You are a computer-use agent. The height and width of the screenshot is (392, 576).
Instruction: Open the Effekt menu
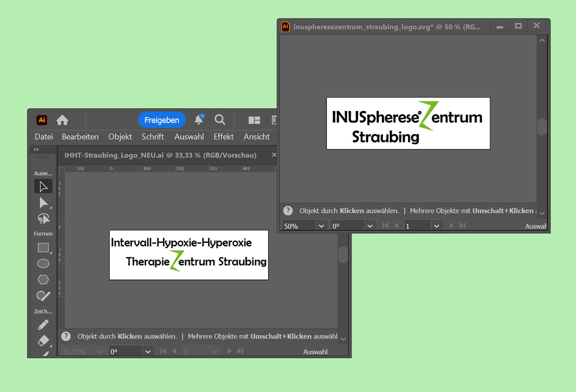point(223,137)
